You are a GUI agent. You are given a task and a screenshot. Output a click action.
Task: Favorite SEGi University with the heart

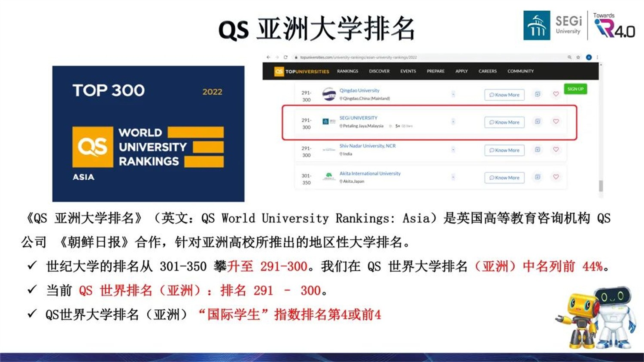coord(556,121)
